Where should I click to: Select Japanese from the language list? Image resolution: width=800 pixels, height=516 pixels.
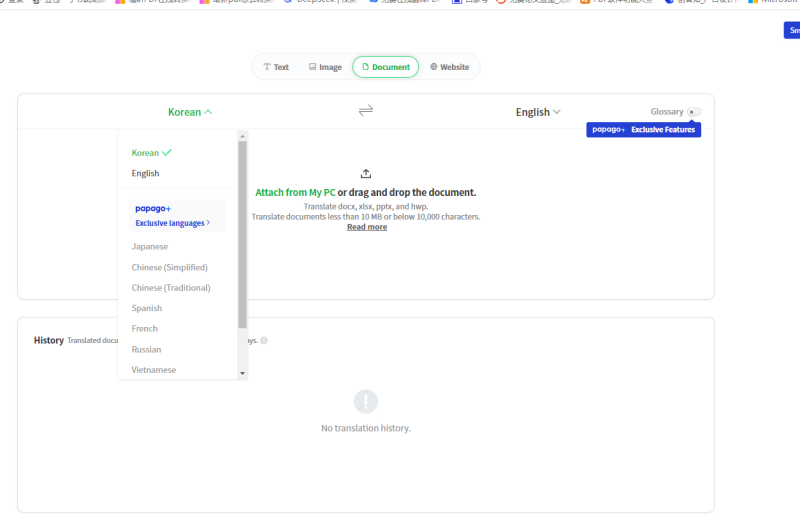(x=150, y=246)
